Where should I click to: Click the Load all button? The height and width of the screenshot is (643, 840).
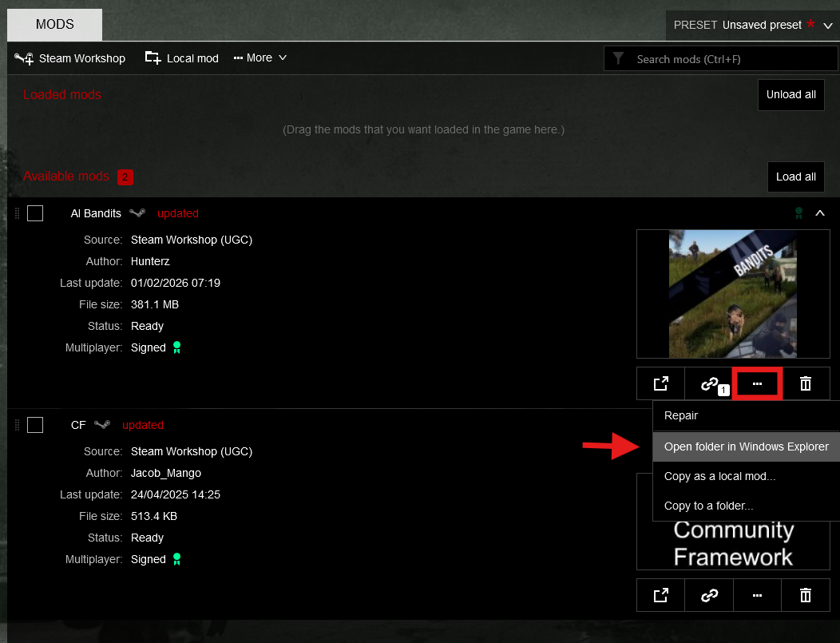click(x=795, y=177)
